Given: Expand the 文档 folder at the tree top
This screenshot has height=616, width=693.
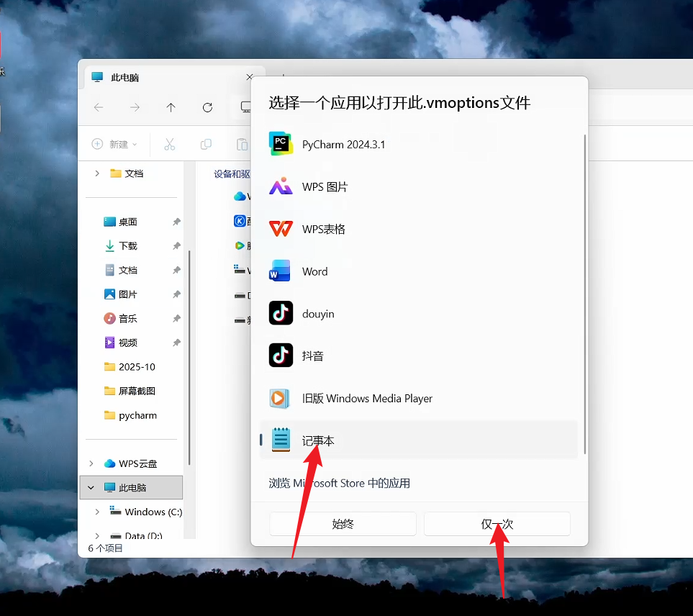Looking at the screenshot, I should click(x=97, y=173).
